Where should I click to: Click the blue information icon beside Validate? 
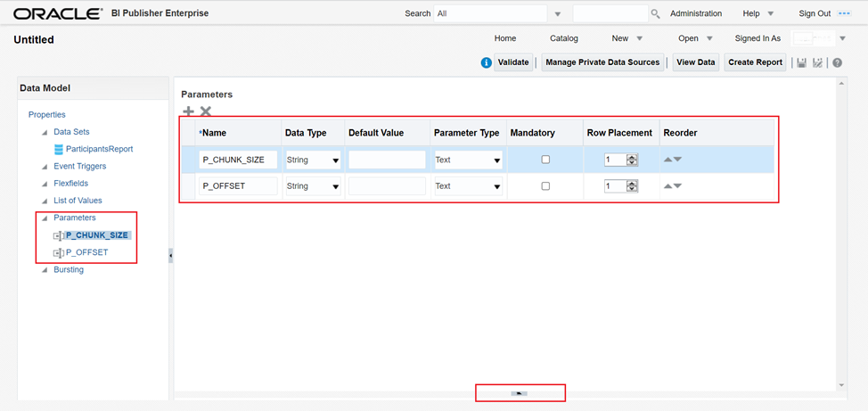(486, 62)
